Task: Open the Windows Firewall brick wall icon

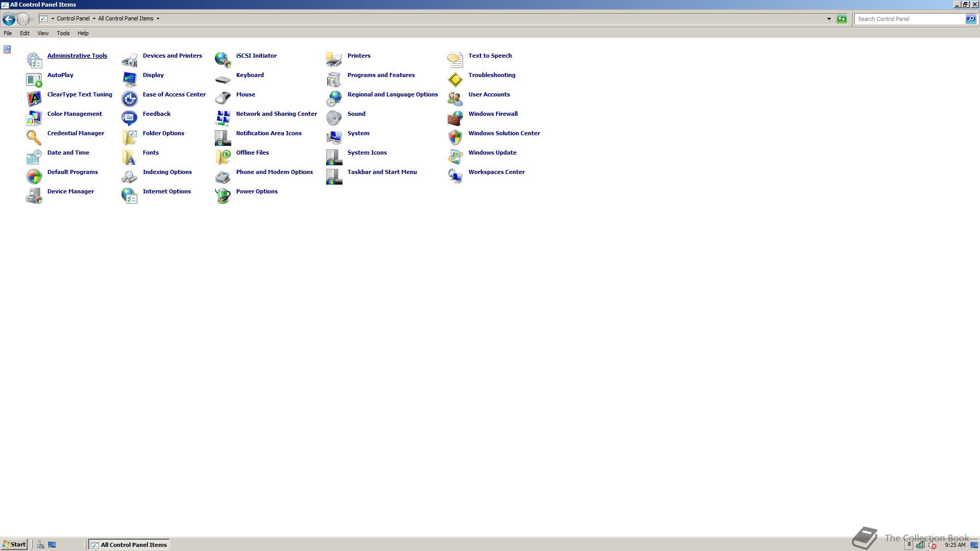Action: pos(455,118)
